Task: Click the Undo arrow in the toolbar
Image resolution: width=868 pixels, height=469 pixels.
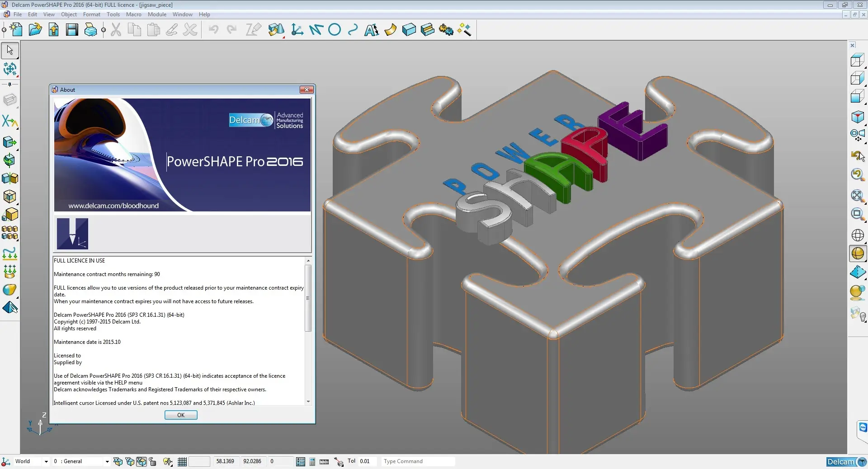Action: (x=213, y=30)
